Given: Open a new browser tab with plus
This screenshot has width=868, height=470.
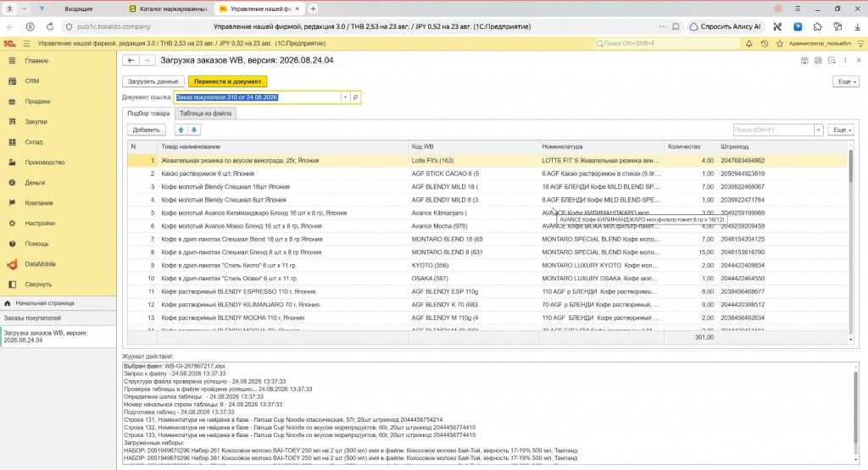Looking at the screenshot, I should tap(314, 8).
